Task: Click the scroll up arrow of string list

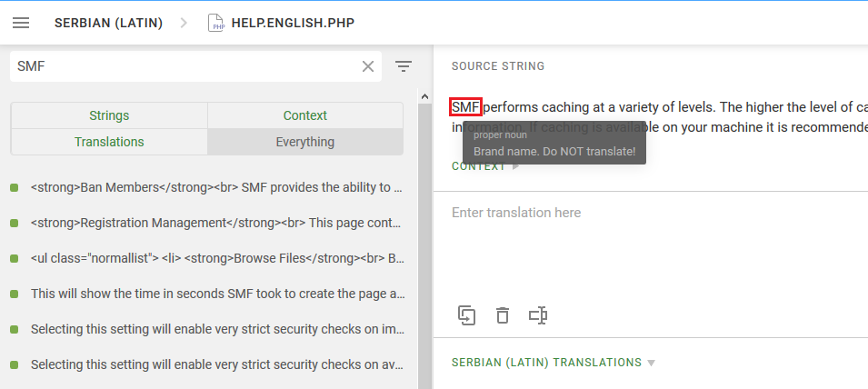Action: 424,97
